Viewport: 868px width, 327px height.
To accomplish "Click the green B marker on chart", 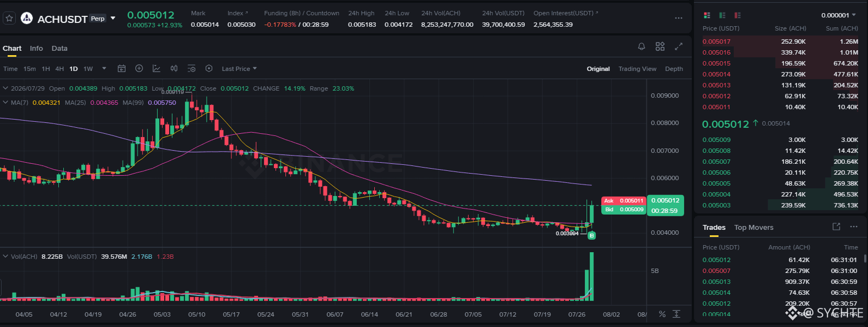I will [x=591, y=236].
